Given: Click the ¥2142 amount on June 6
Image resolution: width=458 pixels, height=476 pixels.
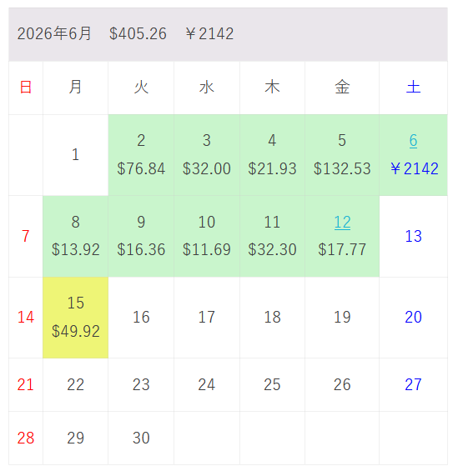Looking at the screenshot, I should coord(415,168).
